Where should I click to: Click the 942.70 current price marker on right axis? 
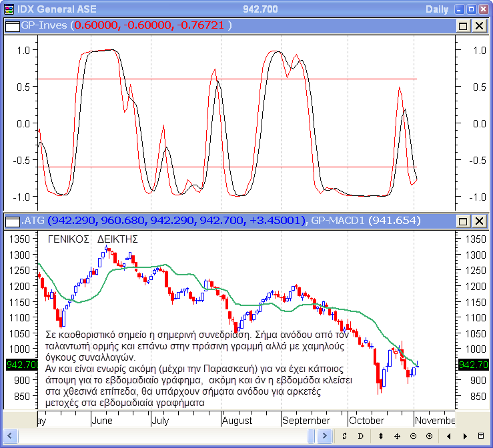(473, 365)
